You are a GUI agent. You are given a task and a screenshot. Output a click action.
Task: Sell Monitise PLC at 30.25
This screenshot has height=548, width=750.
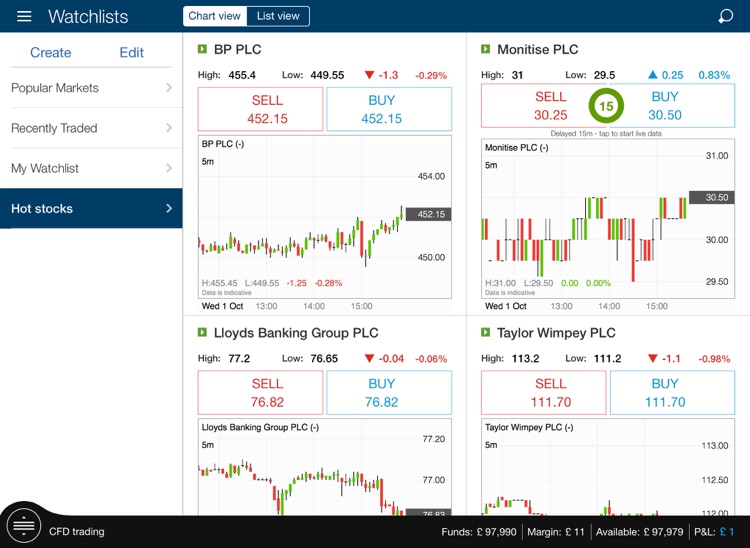543,106
